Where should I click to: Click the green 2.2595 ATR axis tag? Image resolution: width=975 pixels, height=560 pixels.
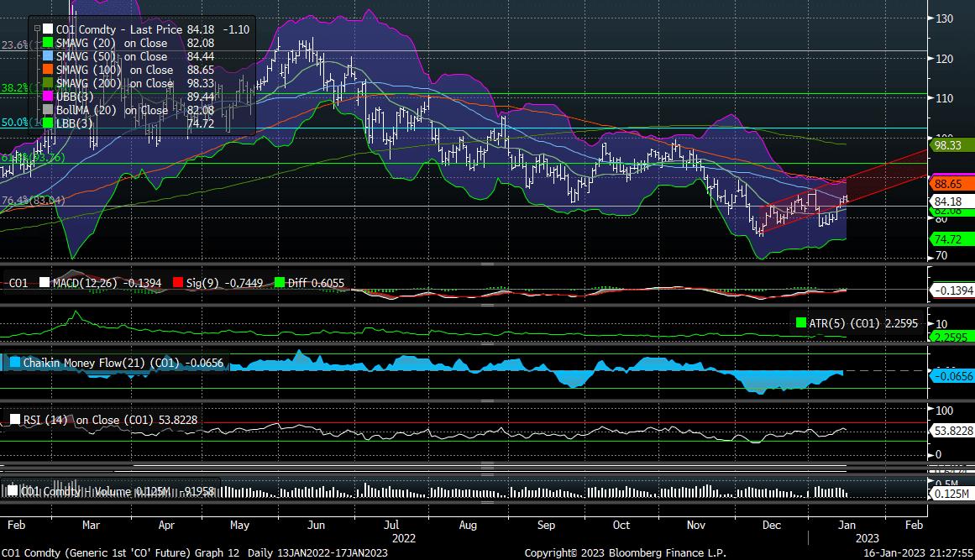951,338
